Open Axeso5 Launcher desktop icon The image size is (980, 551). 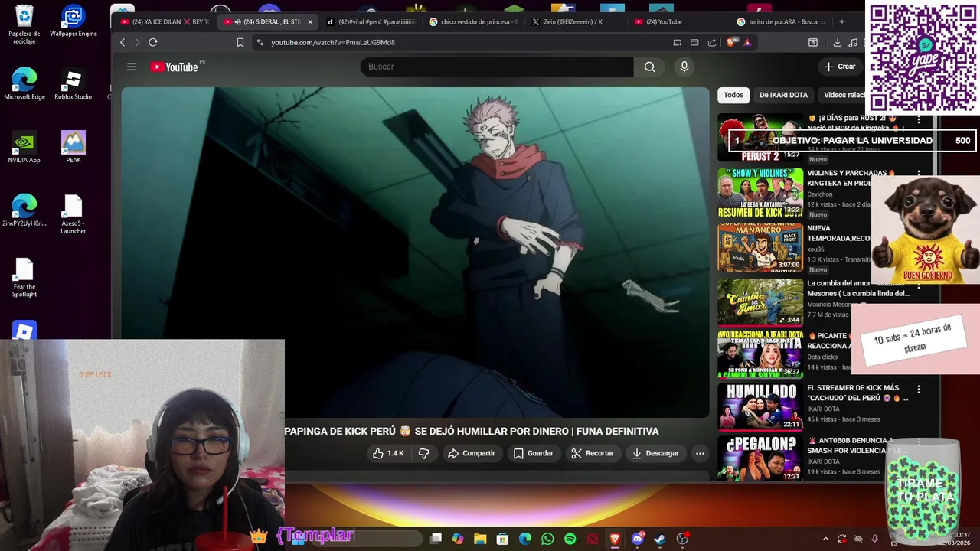[x=73, y=214]
